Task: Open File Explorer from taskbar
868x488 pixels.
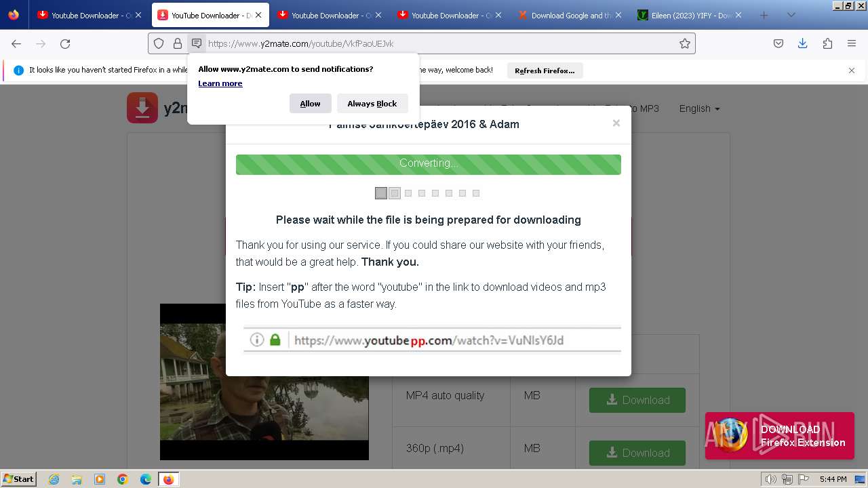Action: point(77,479)
